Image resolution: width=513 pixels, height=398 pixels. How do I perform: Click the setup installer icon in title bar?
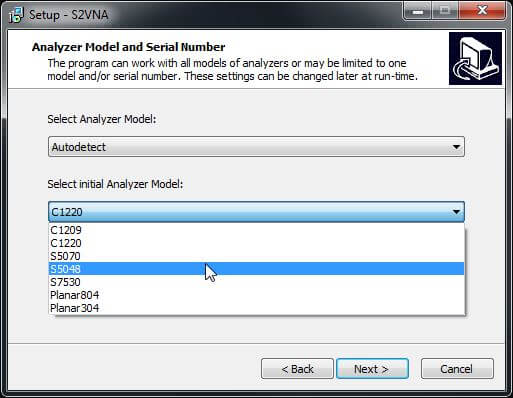click(16, 15)
